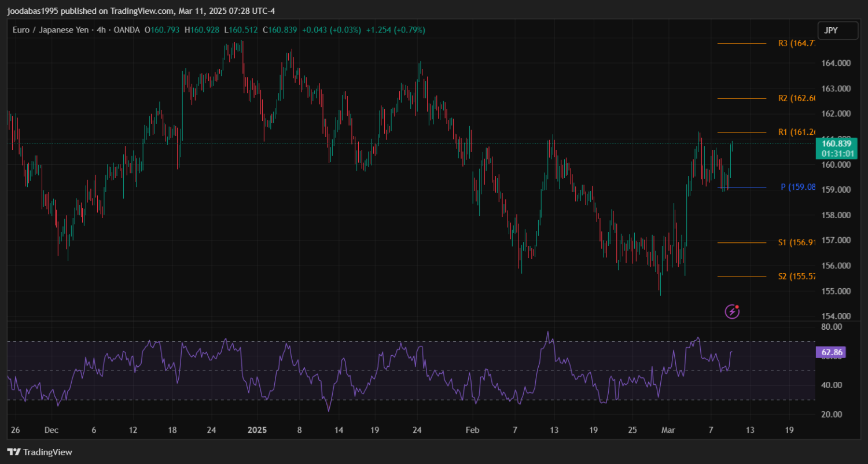Click the Dec label on the time axis
The width and height of the screenshot is (868, 464).
coord(51,430)
